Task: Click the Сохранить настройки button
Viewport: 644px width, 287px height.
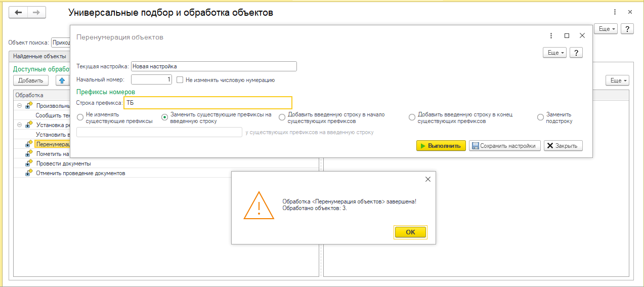Action: 505,146
